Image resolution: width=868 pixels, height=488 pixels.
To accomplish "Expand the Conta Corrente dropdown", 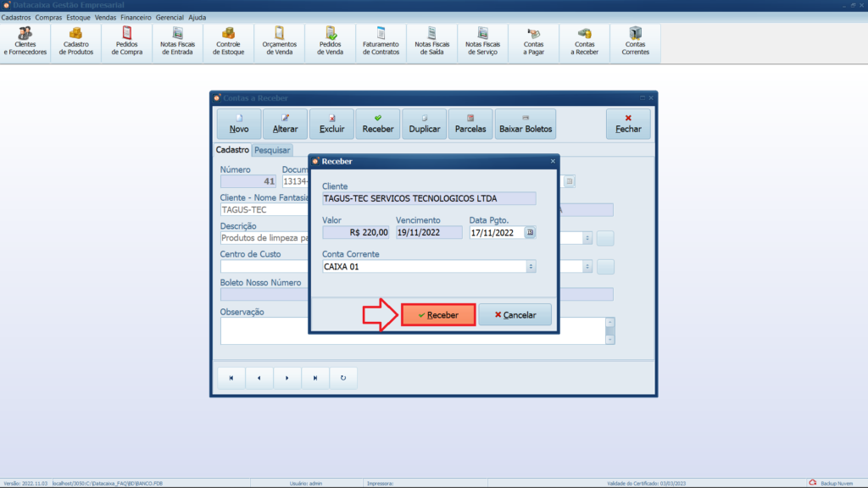I will 531,266.
